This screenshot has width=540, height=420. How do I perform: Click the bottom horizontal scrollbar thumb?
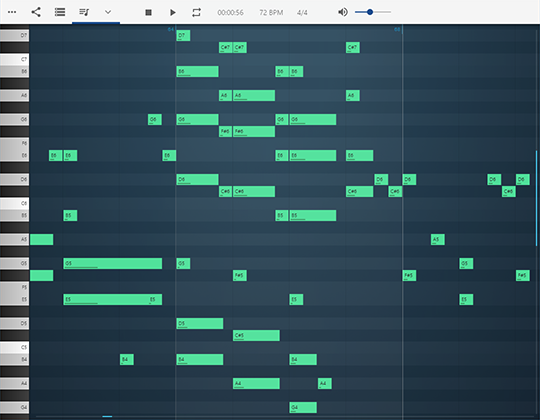click(x=107, y=417)
